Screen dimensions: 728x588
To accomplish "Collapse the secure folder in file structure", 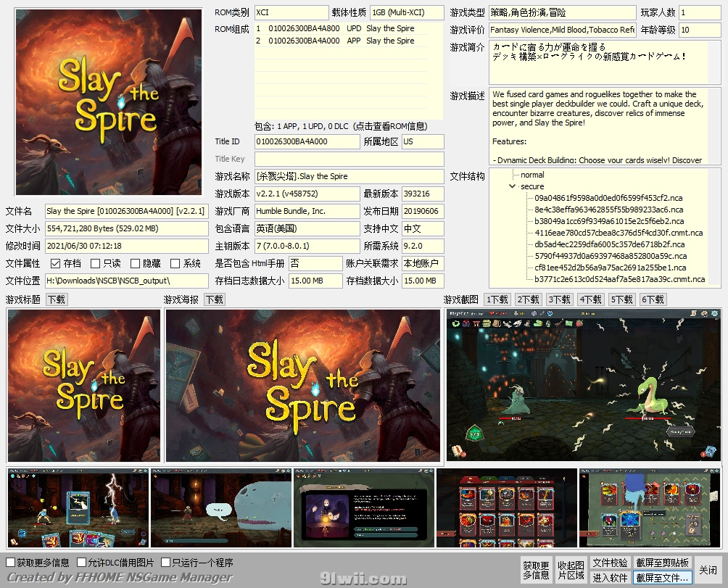I will [x=513, y=186].
